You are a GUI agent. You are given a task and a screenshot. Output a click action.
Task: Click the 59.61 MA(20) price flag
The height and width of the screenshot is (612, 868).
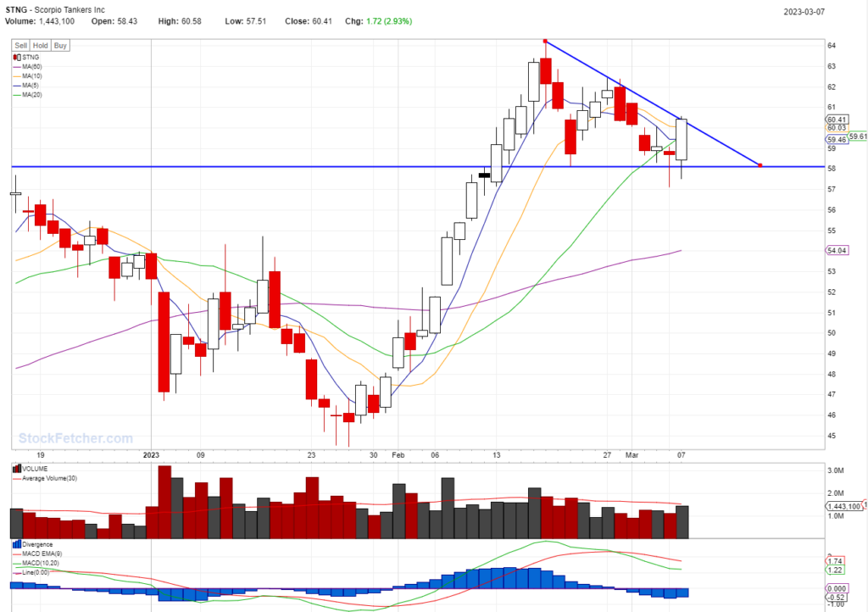[x=858, y=136]
